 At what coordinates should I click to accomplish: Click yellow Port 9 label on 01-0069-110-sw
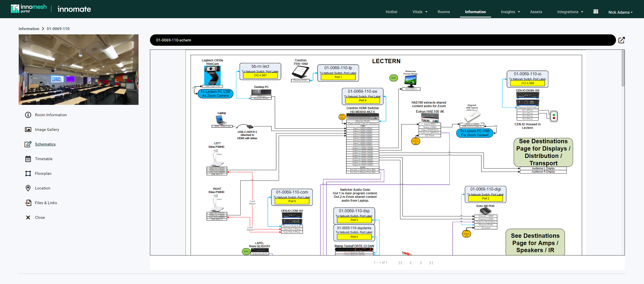click(x=363, y=101)
